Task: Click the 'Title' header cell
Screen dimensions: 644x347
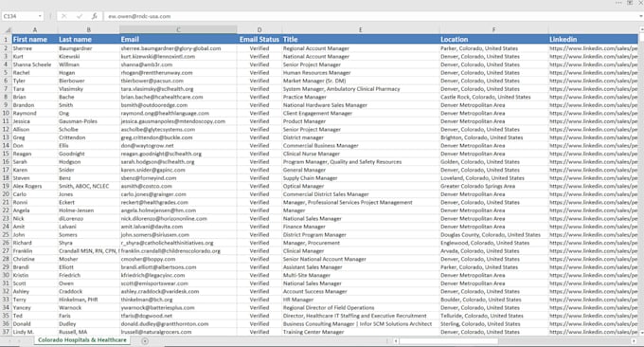Action: coord(361,40)
